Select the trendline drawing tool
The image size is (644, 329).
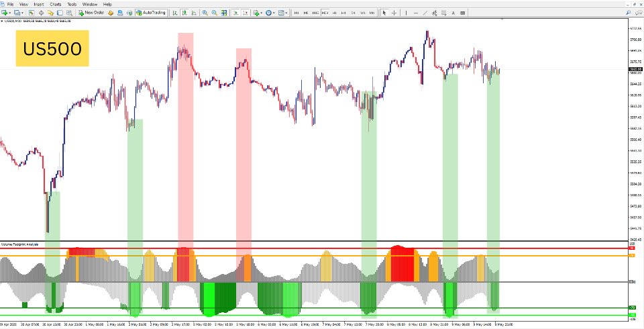425,13
